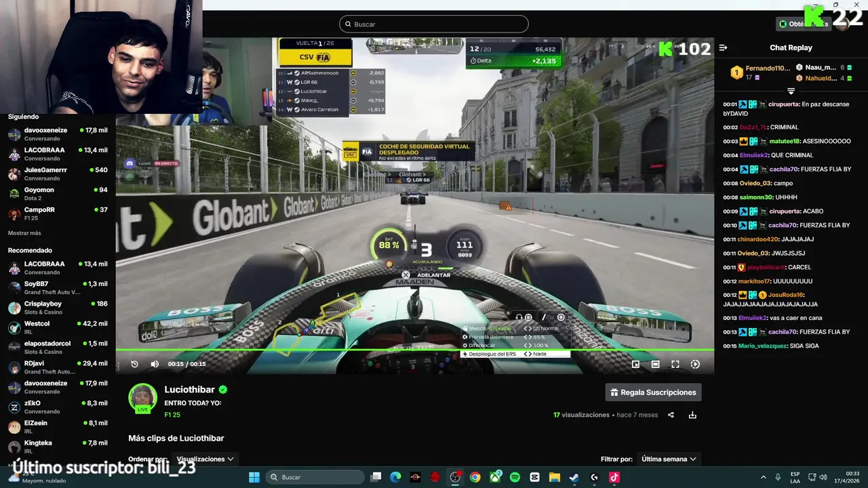Click top gifter Fernando110 in chat leaderboard
This screenshot has width=868, height=488.
pyautogui.click(x=759, y=72)
